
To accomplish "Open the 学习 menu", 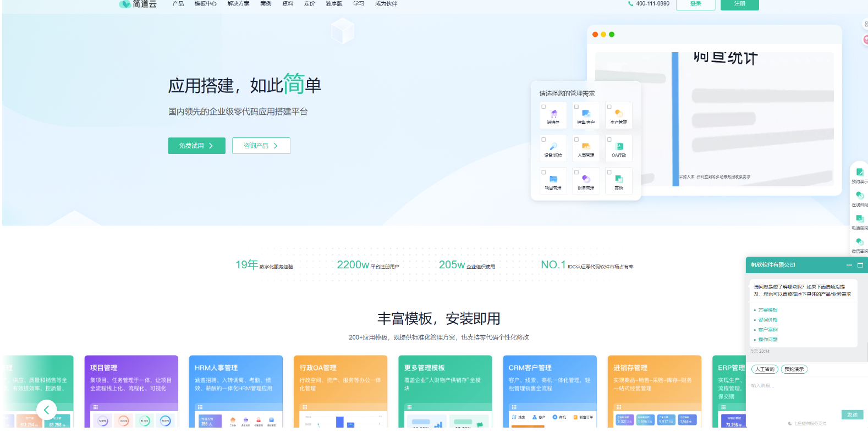I will click(359, 4).
